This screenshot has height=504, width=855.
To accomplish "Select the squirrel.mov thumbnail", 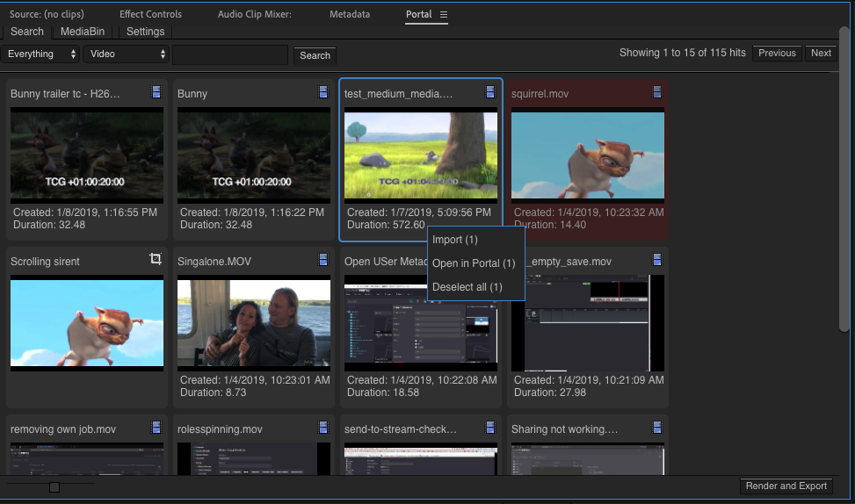I will tap(587, 155).
